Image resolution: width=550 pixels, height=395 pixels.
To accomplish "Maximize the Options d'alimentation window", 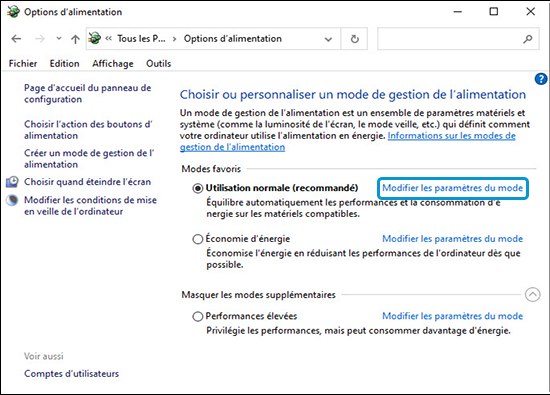I will pos(494,12).
